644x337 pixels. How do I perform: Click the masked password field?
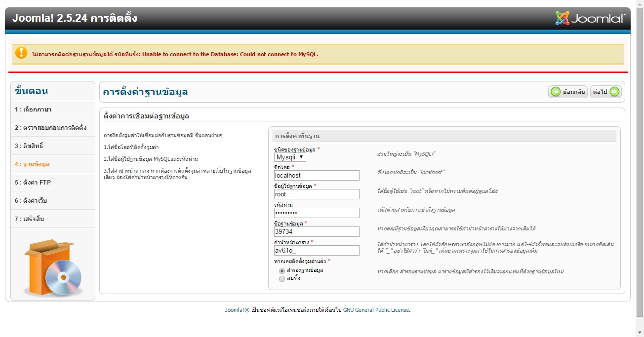[317, 213]
